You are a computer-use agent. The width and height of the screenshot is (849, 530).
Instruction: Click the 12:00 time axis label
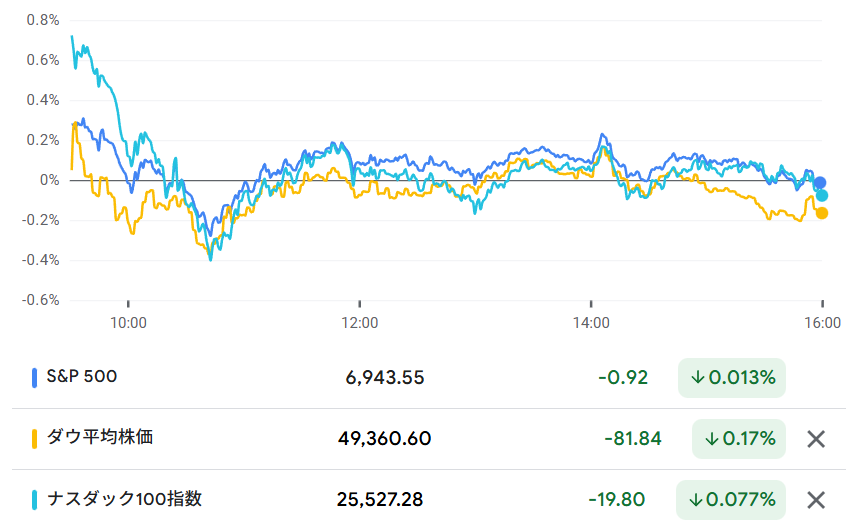point(359,323)
